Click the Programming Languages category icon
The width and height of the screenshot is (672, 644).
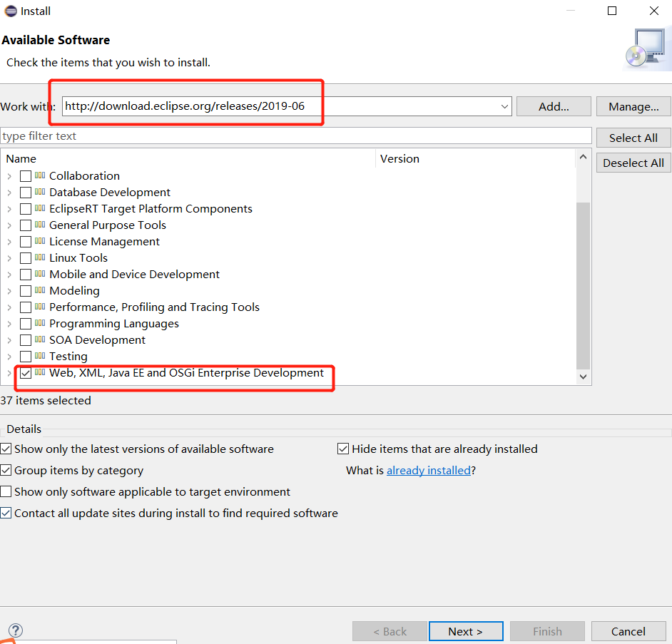(40, 322)
